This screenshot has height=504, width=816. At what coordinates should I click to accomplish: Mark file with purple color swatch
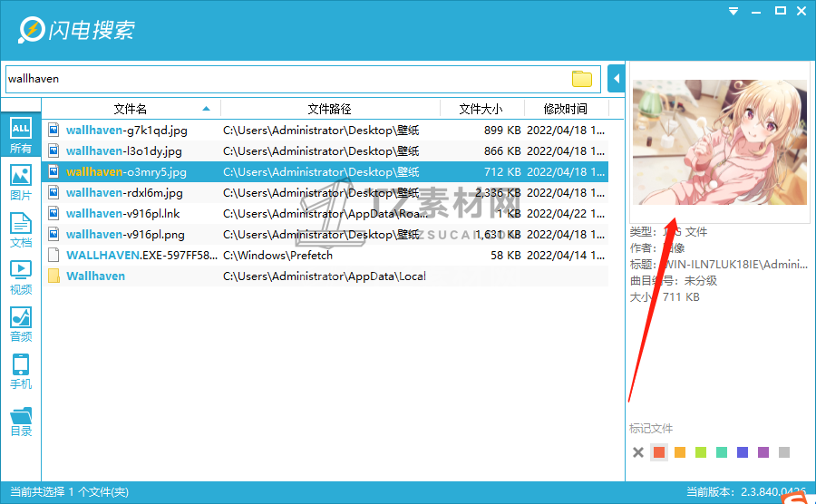(x=763, y=452)
